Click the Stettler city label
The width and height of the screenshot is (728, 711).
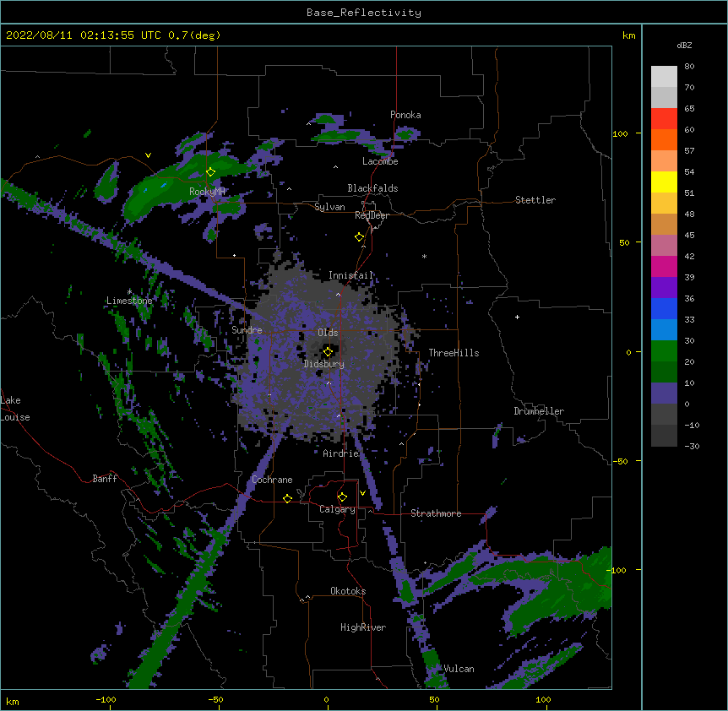tap(535, 200)
